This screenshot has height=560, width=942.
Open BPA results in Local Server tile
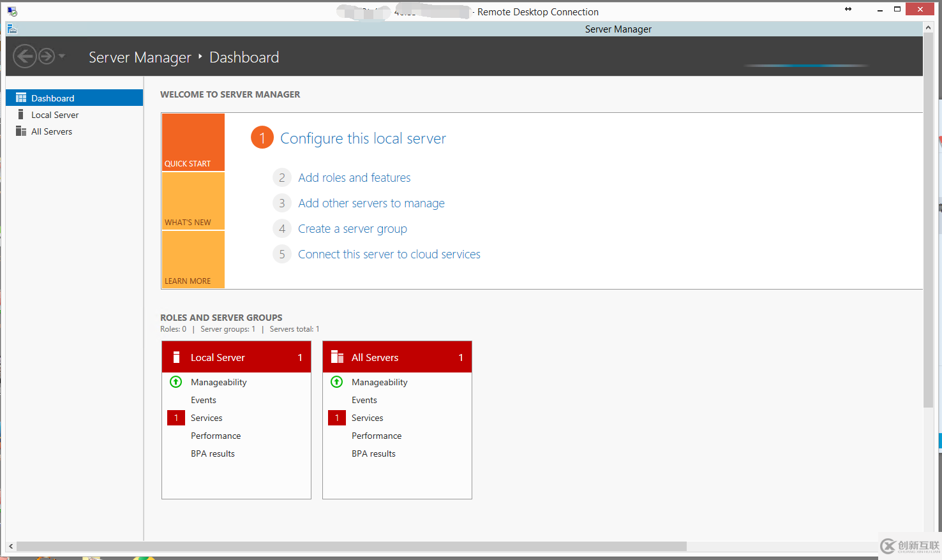[213, 453]
